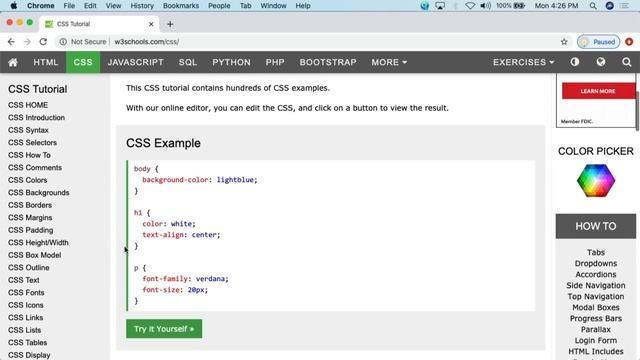Open the globe translate icon

tap(601, 62)
